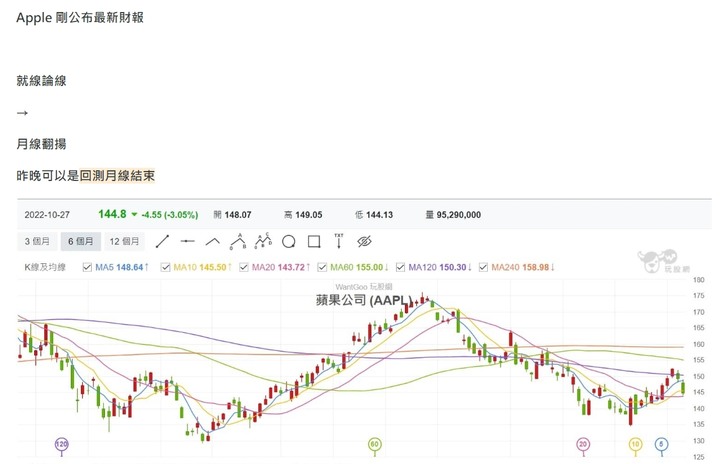This screenshot has width=720, height=464.
Task: Click the highlighted text 回測月線結束
Action: (x=117, y=175)
